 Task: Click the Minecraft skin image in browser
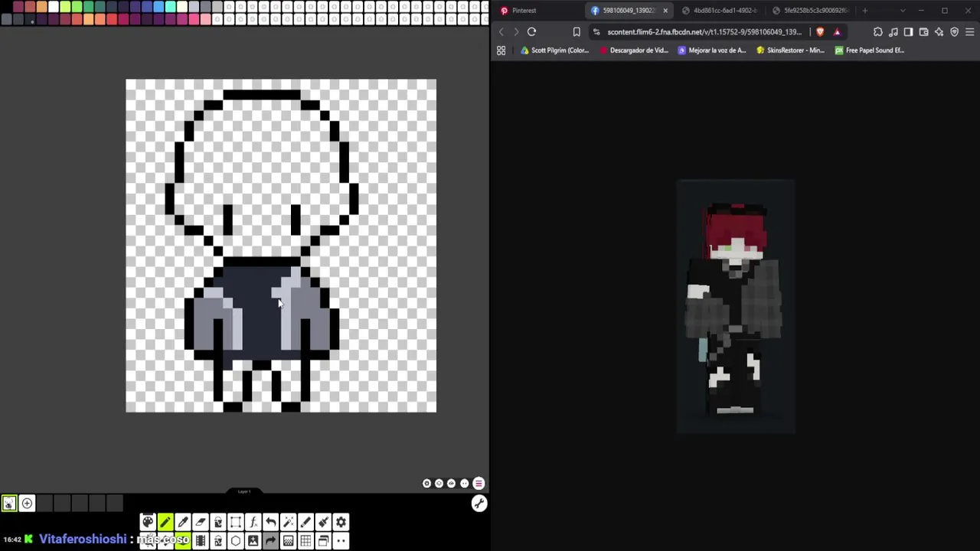[x=736, y=306]
